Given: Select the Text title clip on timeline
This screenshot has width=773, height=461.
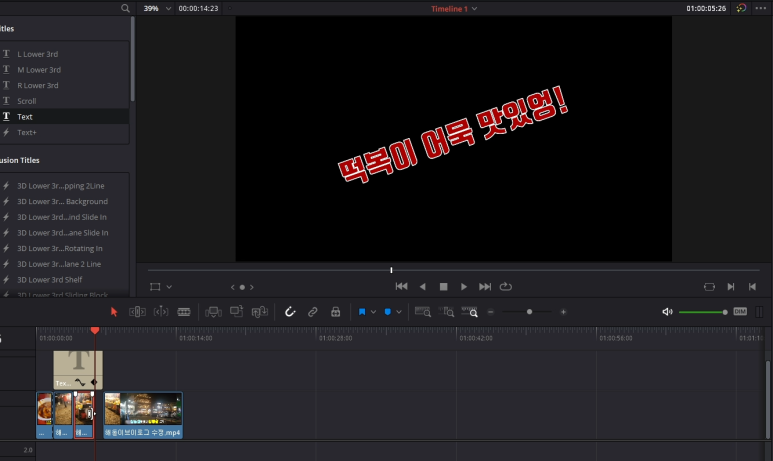Looking at the screenshot, I should click(78, 370).
